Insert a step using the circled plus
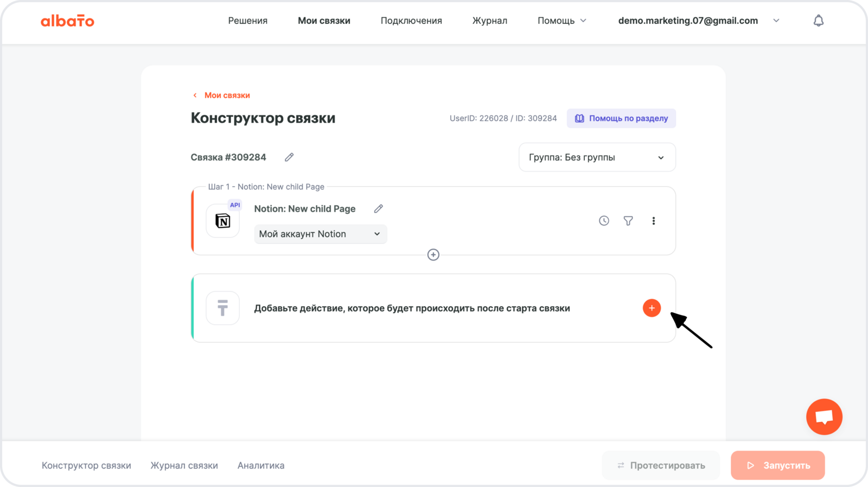The image size is (868, 487). [x=433, y=255]
